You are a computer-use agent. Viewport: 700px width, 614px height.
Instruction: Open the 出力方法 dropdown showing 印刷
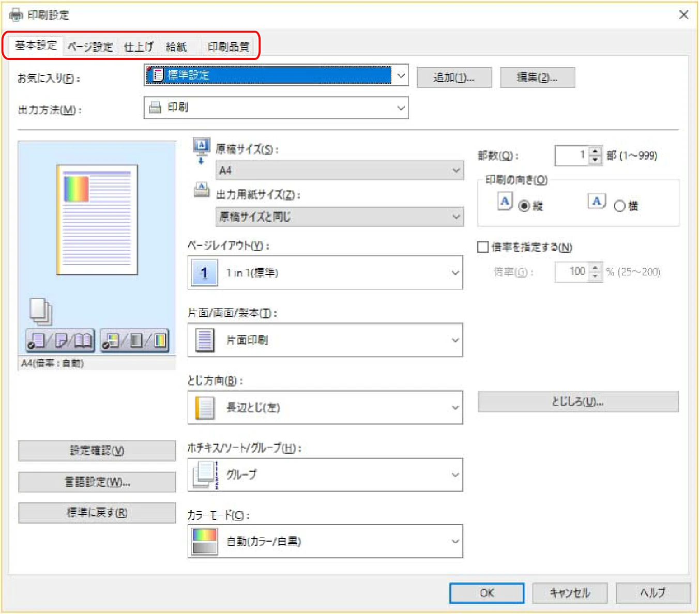click(276, 108)
